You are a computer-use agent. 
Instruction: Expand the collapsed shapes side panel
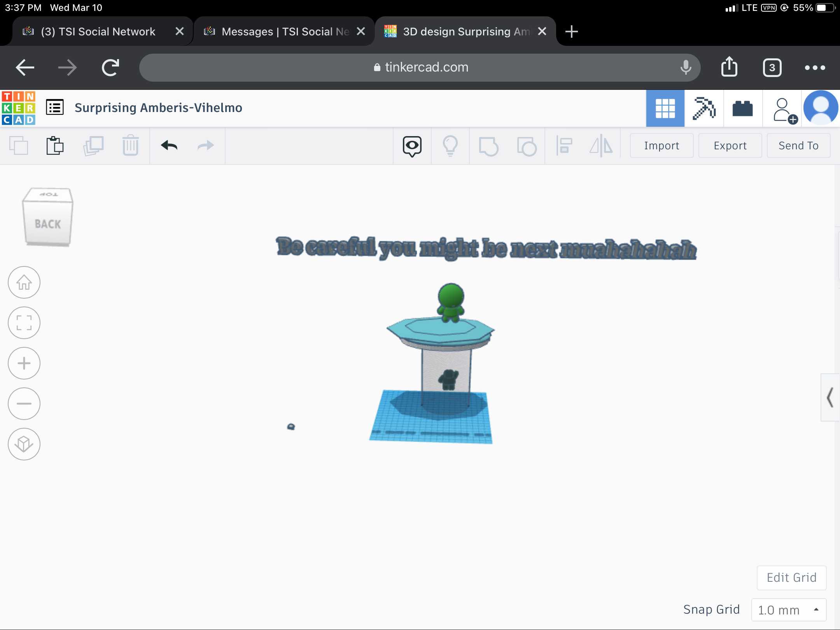point(830,397)
